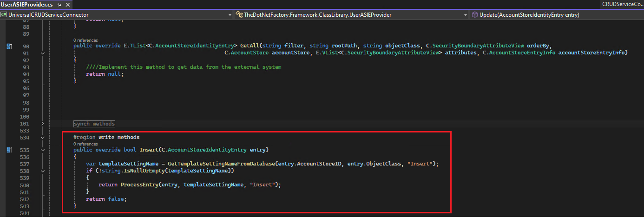The height and width of the screenshot is (218, 644).
Task: Click line number 90 in the gutter
Action: (26, 46)
